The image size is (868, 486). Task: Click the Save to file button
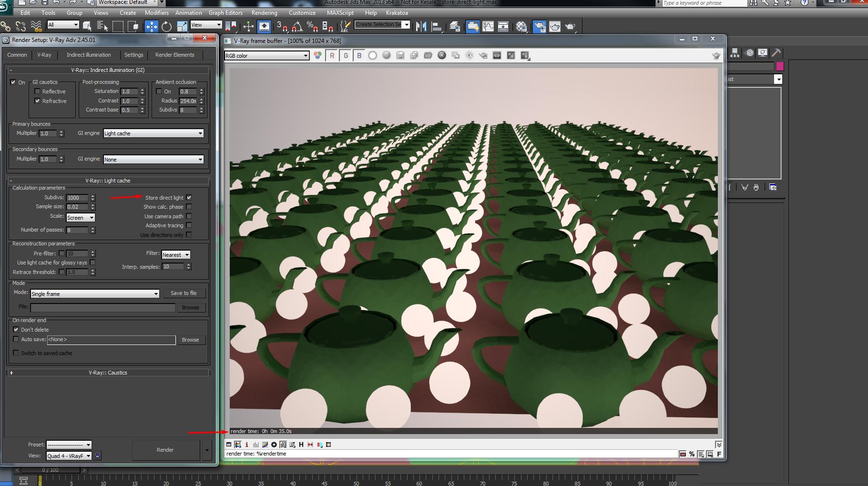pyautogui.click(x=184, y=293)
